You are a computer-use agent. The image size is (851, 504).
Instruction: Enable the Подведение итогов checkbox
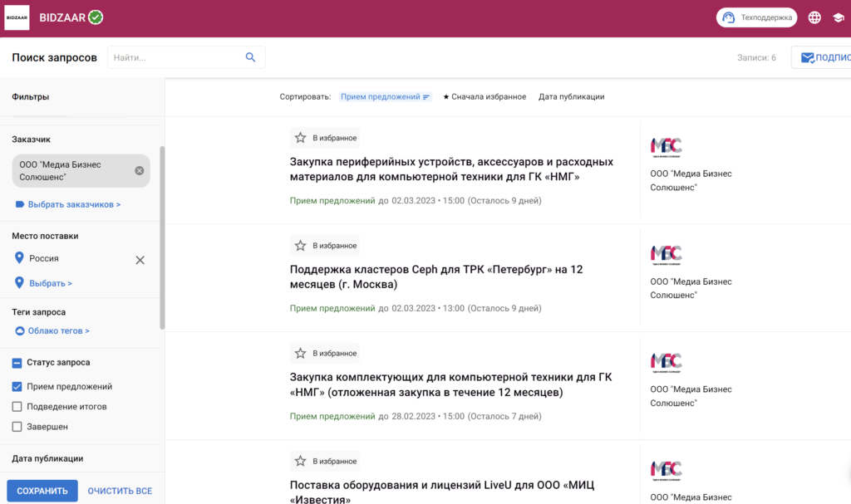17,407
